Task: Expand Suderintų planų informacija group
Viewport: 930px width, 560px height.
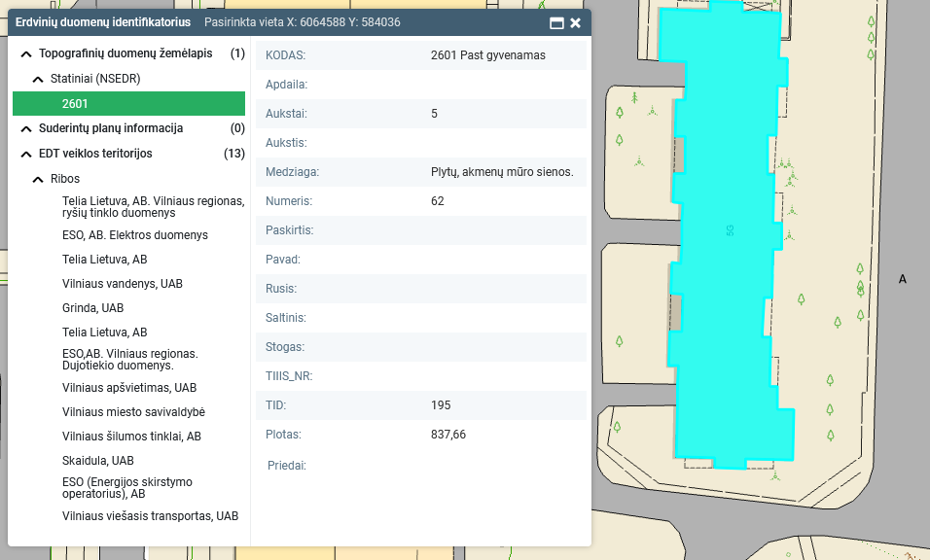Action: [x=25, y=128]
